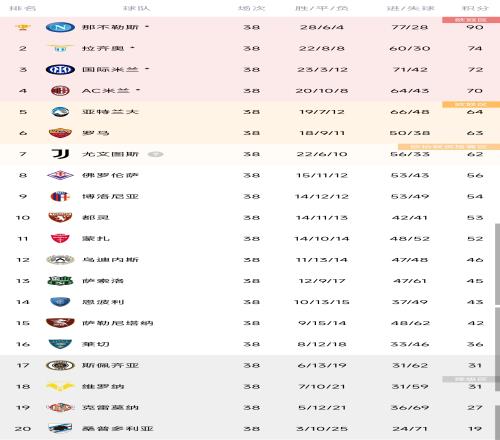The image size is (500, 440).
Task: Open the 拉齐奥 team name link
Action: 103,48
